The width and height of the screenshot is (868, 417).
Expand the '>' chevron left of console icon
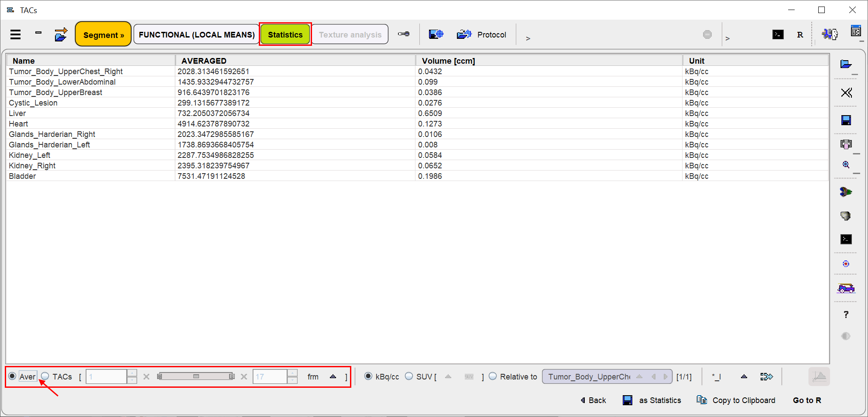727,38
